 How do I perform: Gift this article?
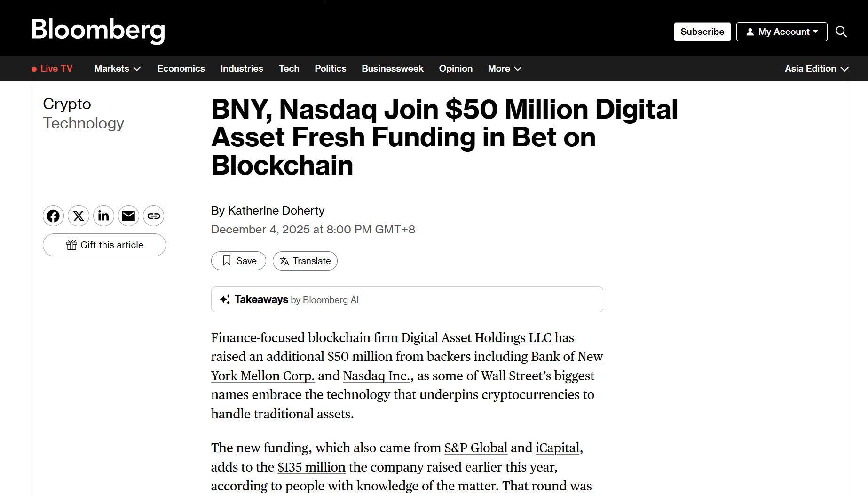[104, 245]
